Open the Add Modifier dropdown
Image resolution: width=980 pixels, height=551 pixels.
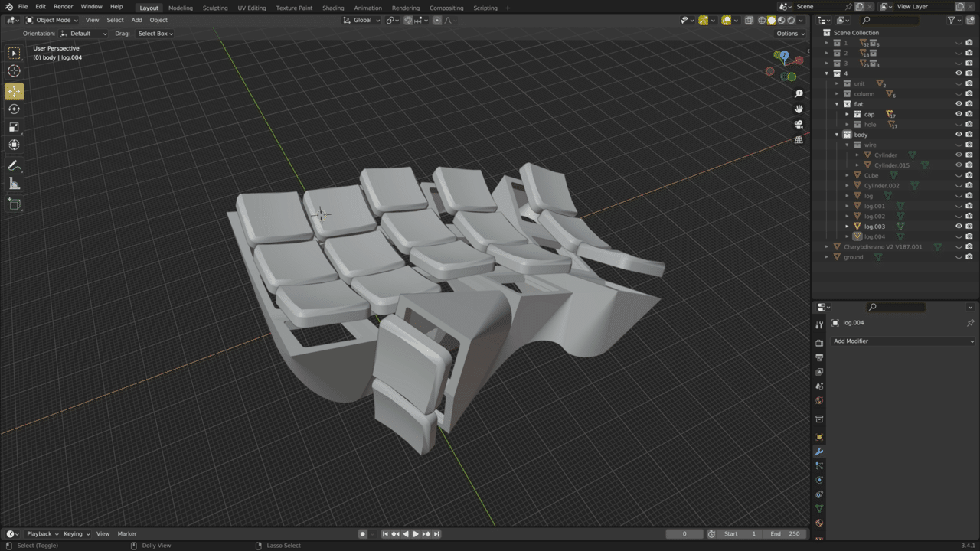(x=903, y=341)
